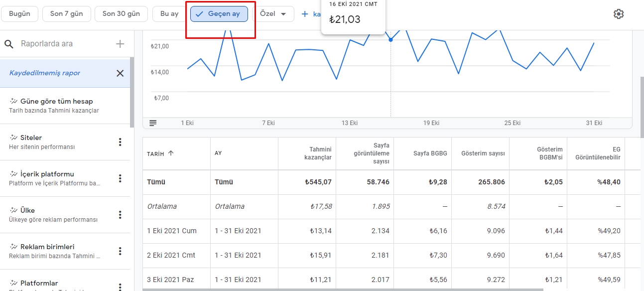The width and height of the screenshot is (644, 291).
Task: Focus the Raporlarda ara search field
Action: (x=65, y=44)
